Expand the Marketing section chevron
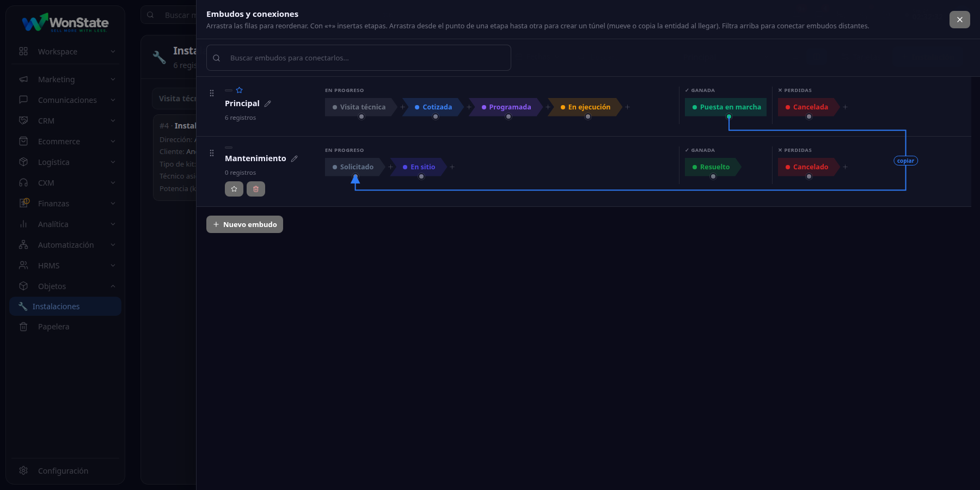 point(113,79)
